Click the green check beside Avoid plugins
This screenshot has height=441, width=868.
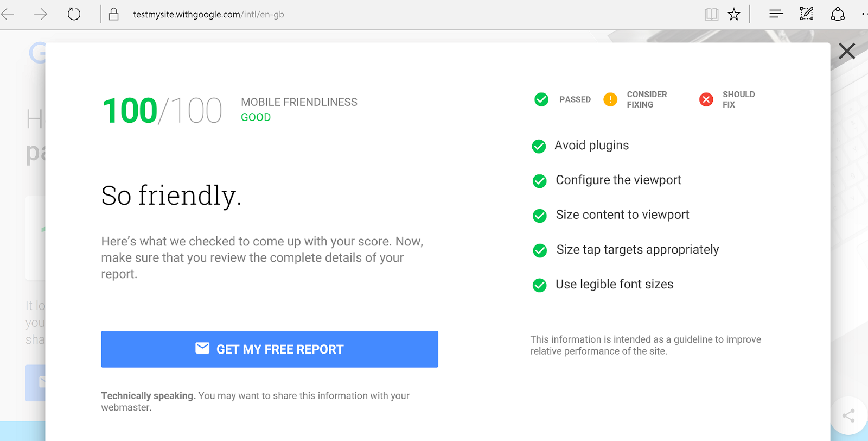[x=539, y=146]
